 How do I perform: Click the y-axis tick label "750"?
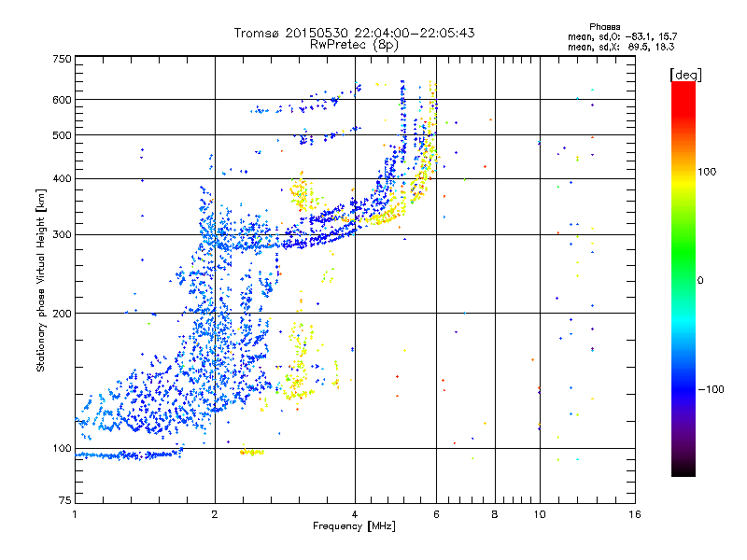click(63, 59)
